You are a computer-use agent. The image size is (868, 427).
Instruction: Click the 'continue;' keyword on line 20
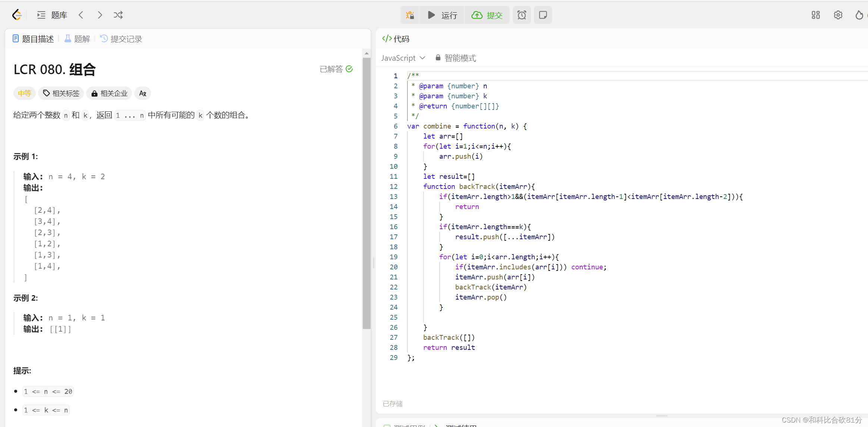[589, 267]
